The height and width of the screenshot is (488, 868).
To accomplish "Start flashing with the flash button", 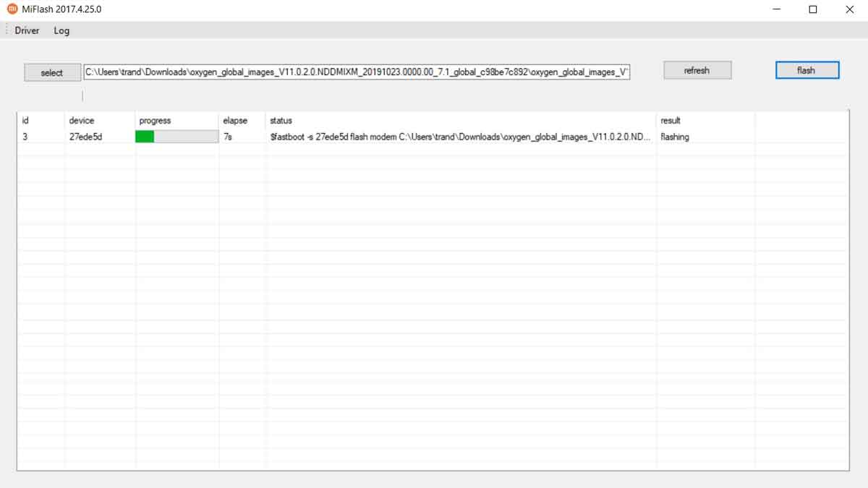I will coord(807,70).
